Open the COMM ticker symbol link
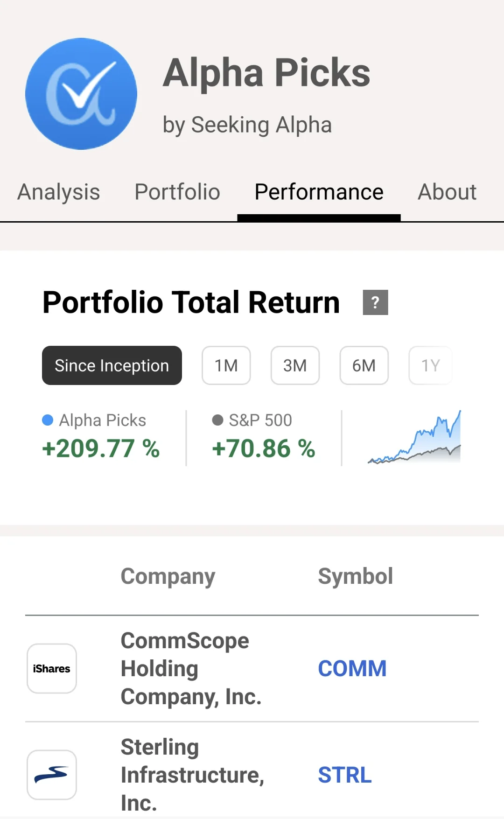 pyautogui.click(x=352, y=668)
